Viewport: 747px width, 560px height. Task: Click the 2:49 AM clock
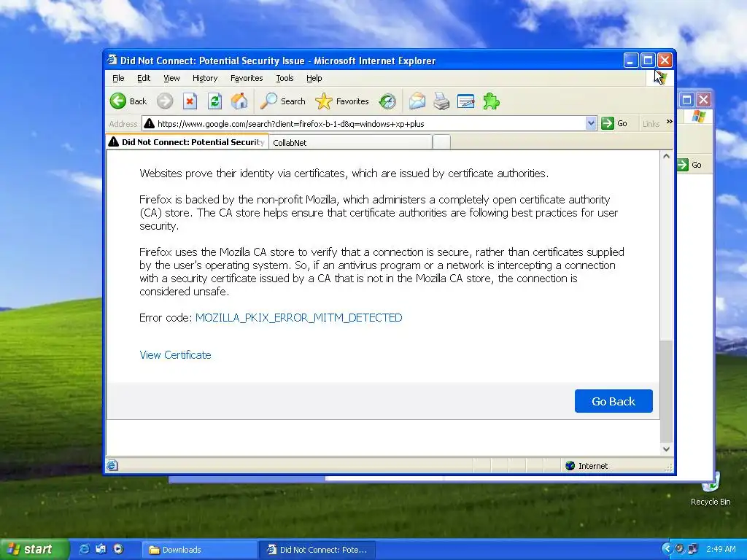coord(721,550)
